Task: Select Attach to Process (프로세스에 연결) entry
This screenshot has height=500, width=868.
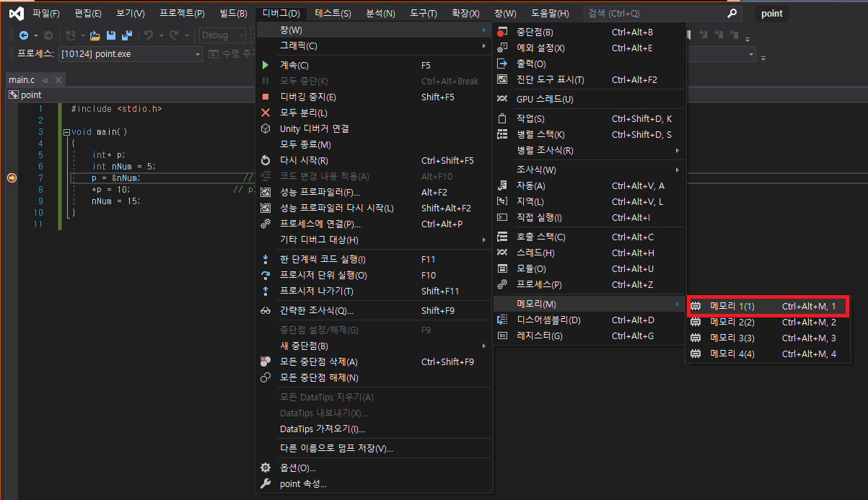Action: tap(374, 224)
